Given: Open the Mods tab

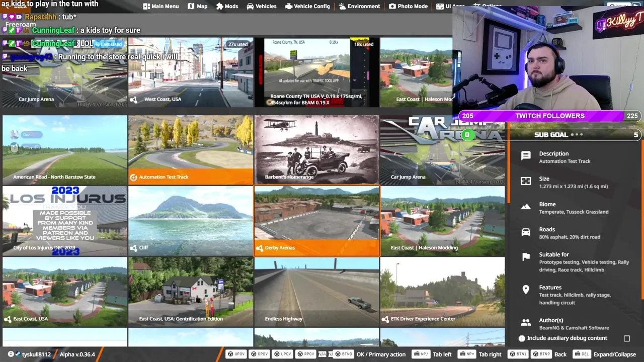Looking at the screenshot, I should pyautogui.click(x=227, y=6).
